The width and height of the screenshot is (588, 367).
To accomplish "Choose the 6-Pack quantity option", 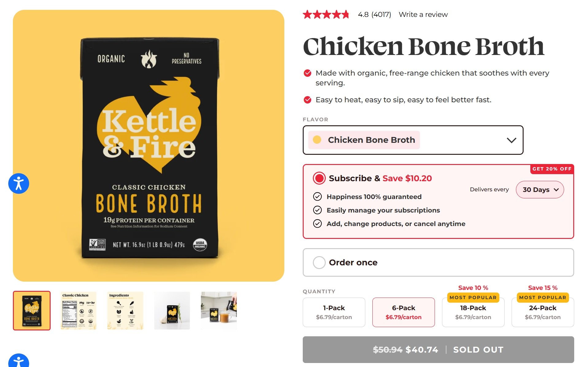I will point(403,312).
